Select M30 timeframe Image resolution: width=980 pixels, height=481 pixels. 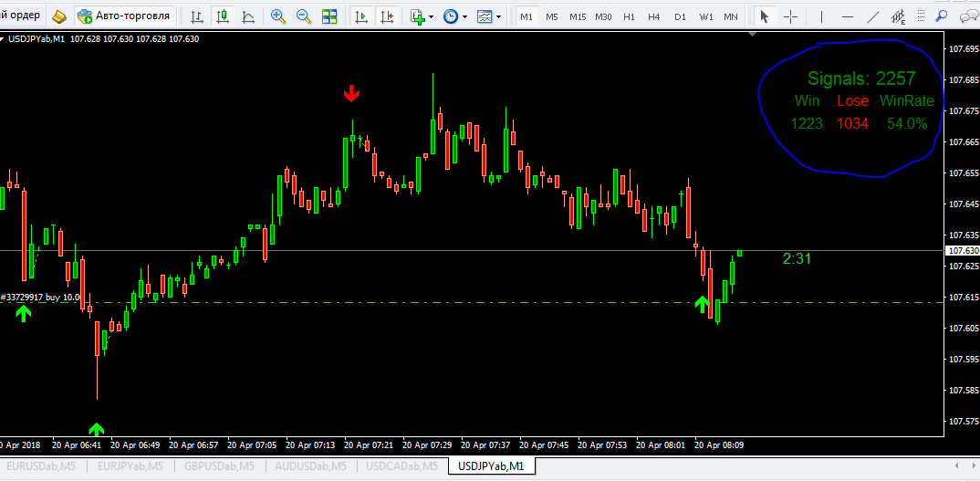tap(603, 16)
